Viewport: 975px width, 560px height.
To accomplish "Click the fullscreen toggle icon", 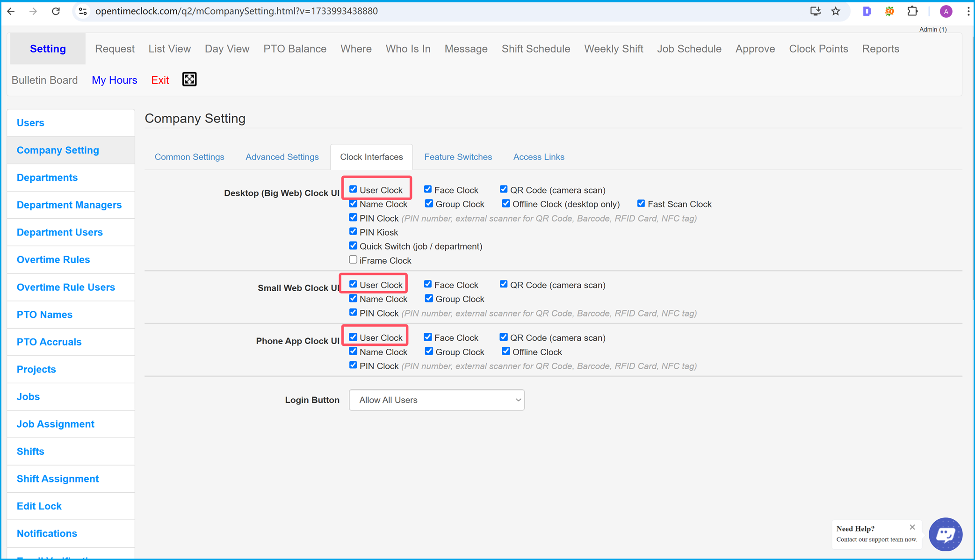I will [189, 79].
